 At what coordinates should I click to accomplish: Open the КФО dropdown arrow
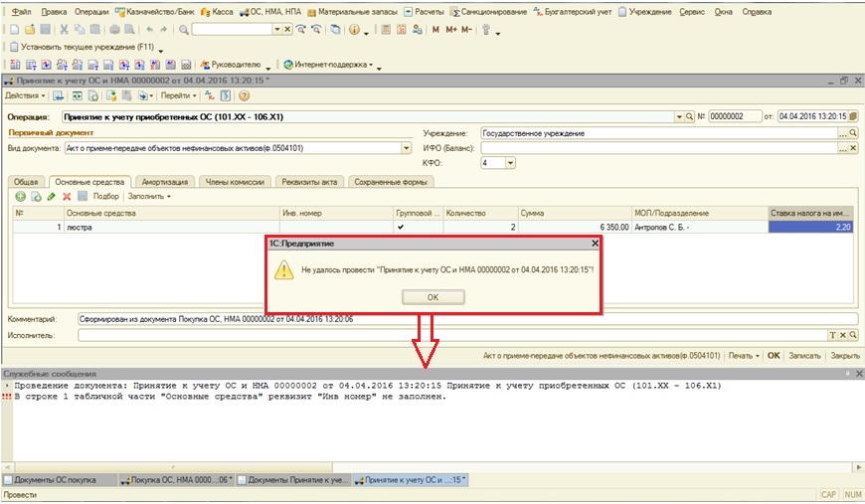click(510, 163)
